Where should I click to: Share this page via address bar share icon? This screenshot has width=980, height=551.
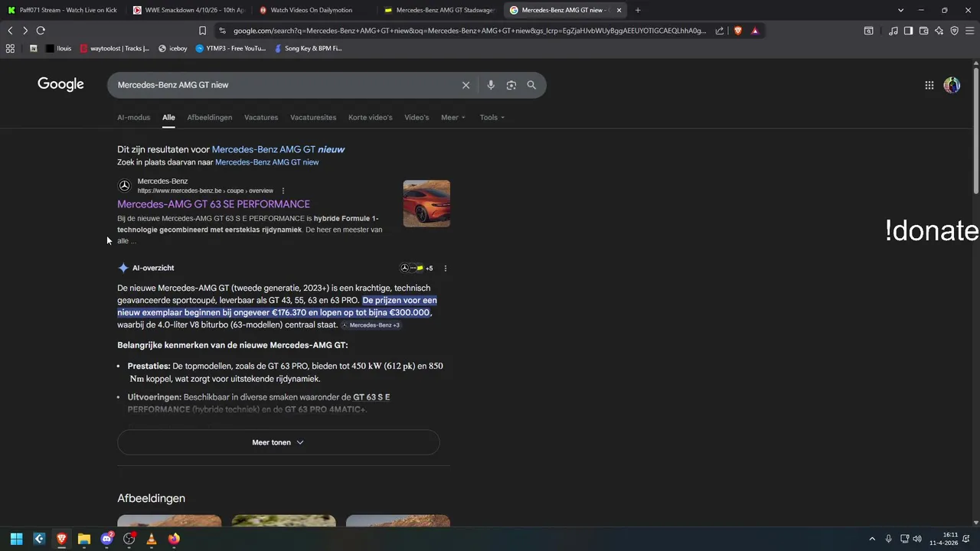point(720,31)
